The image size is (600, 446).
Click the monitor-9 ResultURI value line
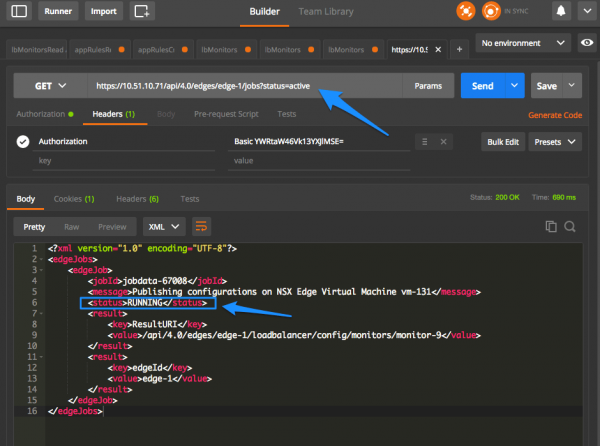tap(294, 335)
